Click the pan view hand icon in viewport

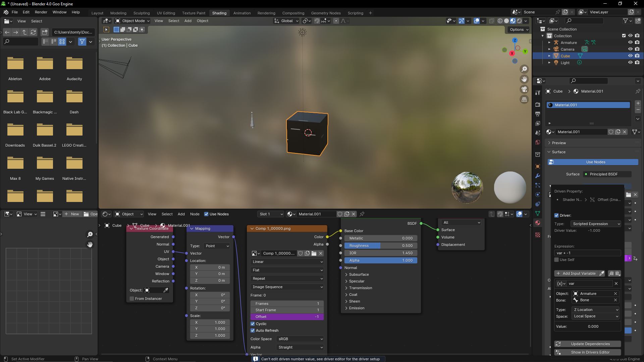pos(524,79)
